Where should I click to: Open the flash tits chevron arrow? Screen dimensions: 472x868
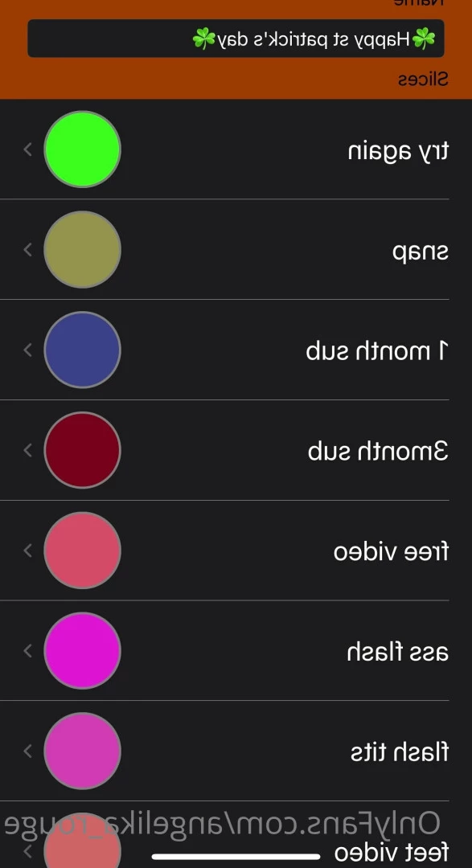point(27,751)
